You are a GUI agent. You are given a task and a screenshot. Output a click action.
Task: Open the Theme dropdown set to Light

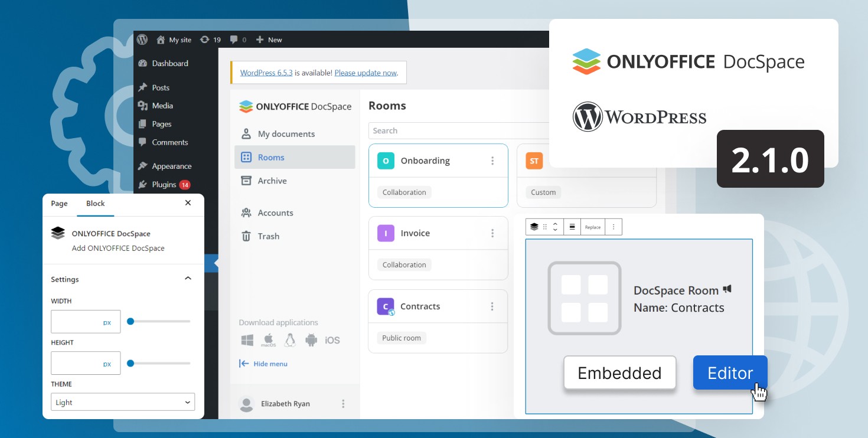123,403
